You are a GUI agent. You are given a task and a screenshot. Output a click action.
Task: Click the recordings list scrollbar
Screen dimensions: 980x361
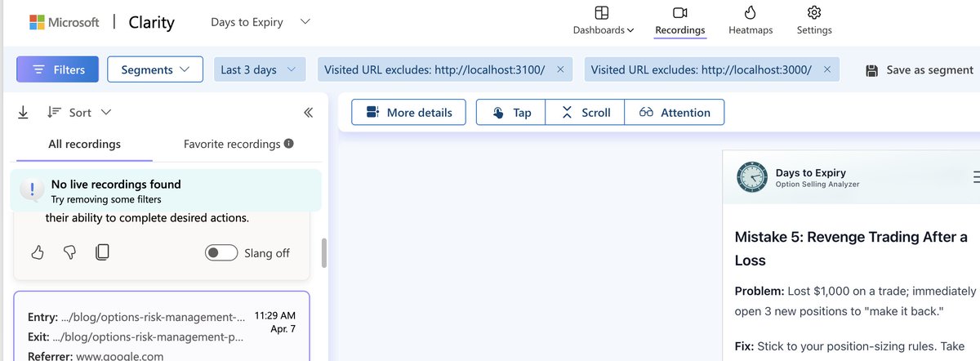324,253
